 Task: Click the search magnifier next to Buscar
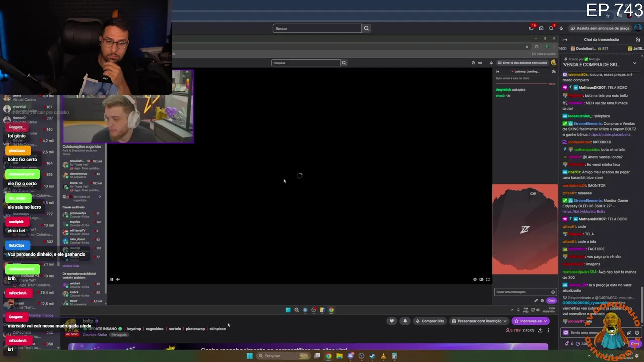tap(366, 28)
